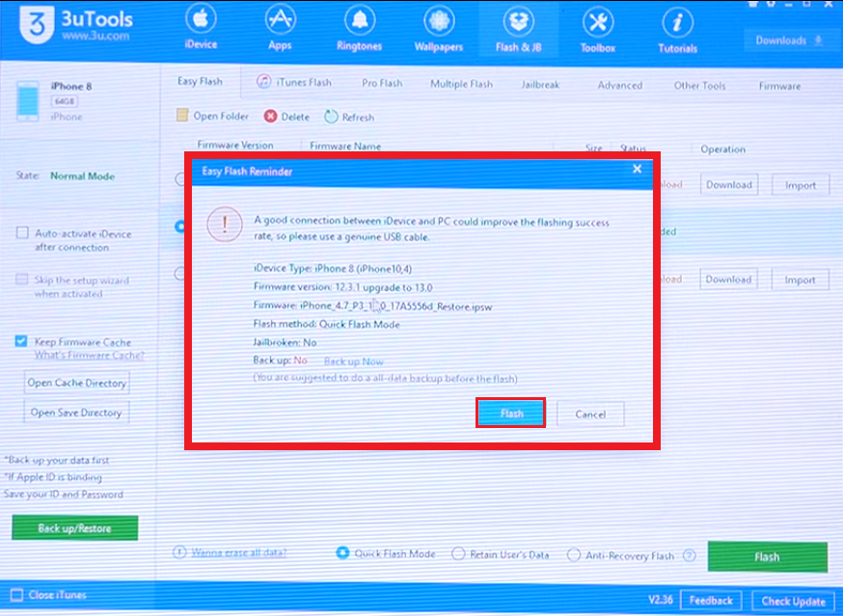Image resolution: width=843 pixels, height=616 pixels.
Task: Toggle the Close iTunes checkbox
Action: point(17,595)
